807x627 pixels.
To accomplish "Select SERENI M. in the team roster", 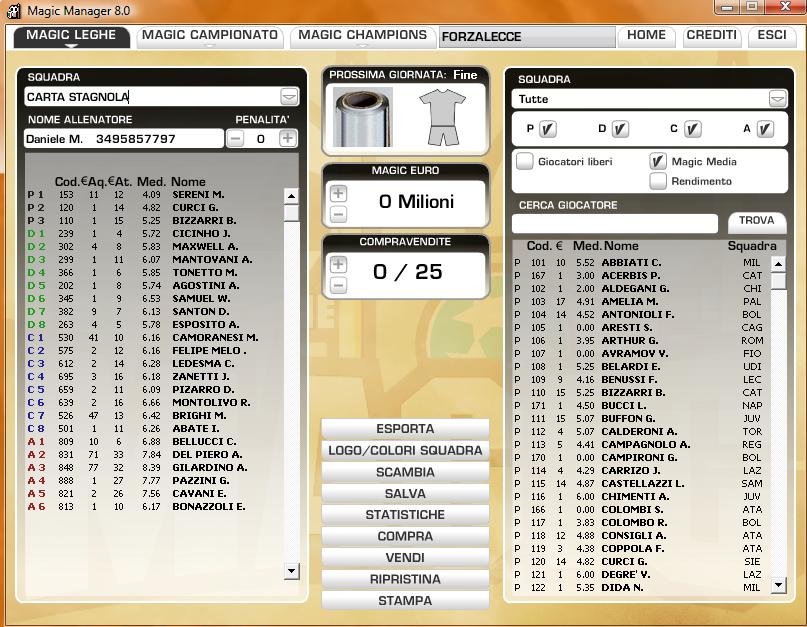I will [x=152, y=195].
